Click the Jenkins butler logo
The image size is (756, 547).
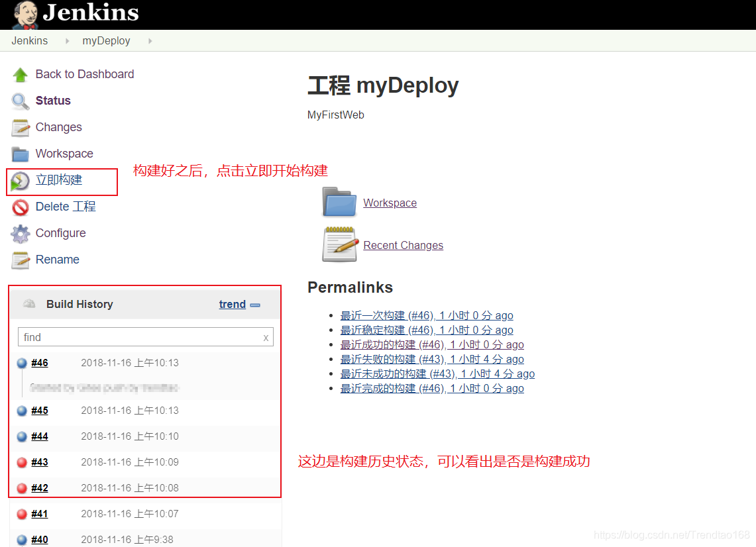point(26,15)
